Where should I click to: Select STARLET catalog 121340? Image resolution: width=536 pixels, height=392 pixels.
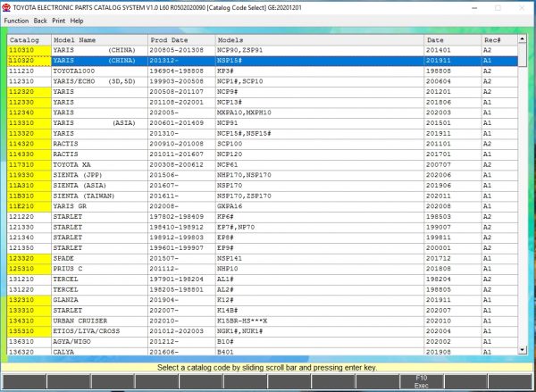(262, 238)
